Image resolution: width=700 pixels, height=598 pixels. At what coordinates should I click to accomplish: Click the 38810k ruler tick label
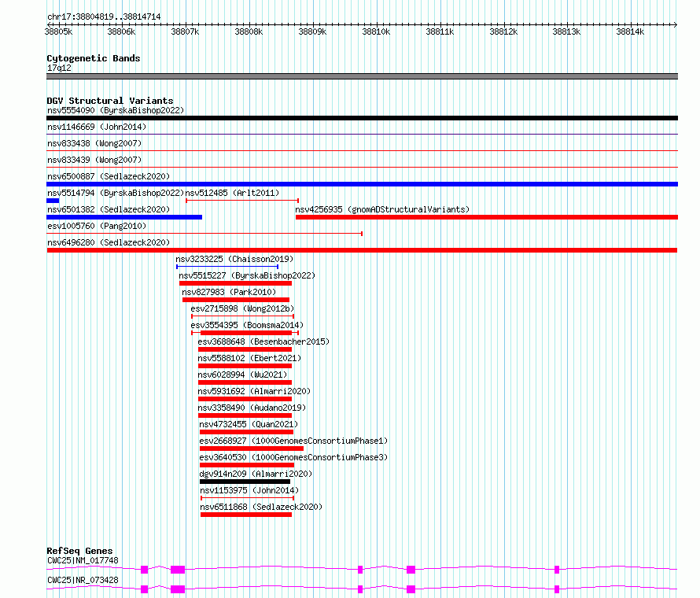click(x=376, y=31)
